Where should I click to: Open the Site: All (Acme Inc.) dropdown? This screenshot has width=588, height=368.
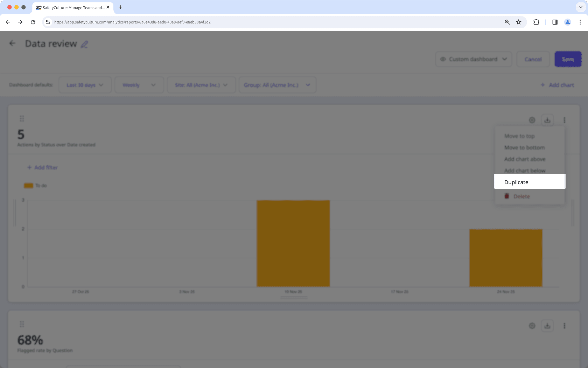(x=201, y=85)
